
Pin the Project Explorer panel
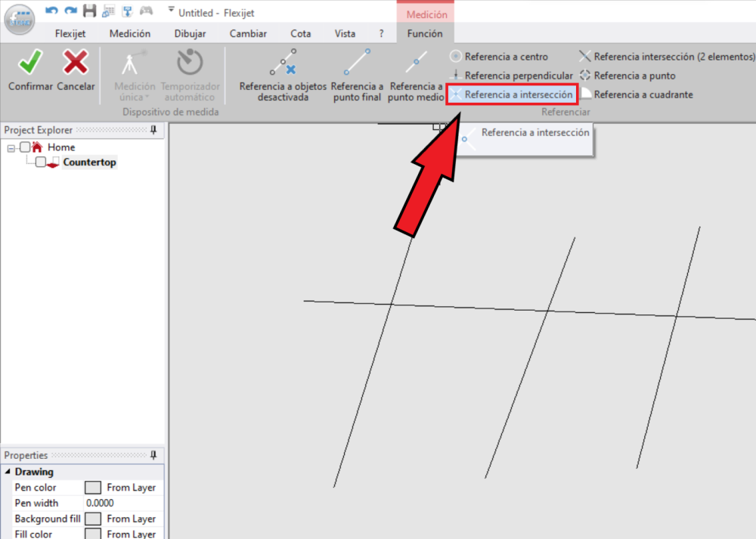[153, 130]
